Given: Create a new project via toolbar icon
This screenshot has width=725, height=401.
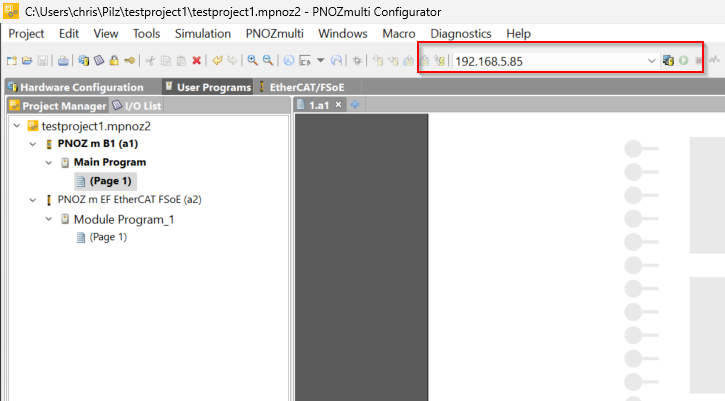Looking at the screenshot, I should [x=12, y=61].
